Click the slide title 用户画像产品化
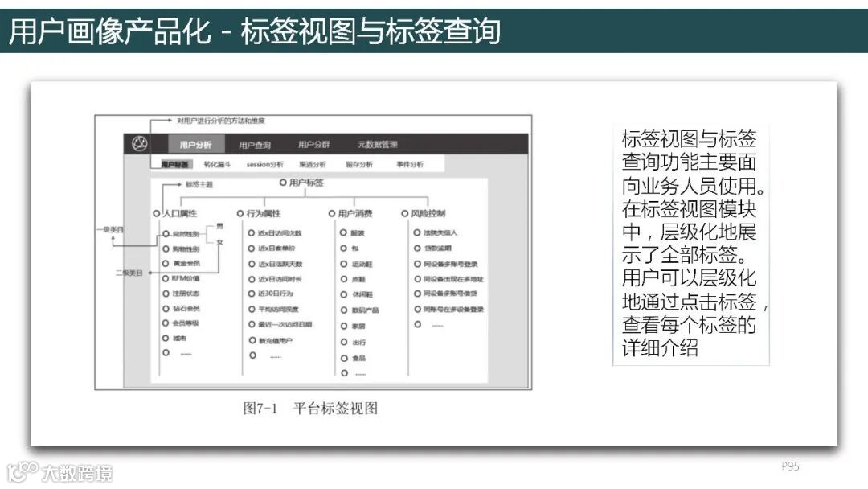868x489 pixels. [109, 31]
